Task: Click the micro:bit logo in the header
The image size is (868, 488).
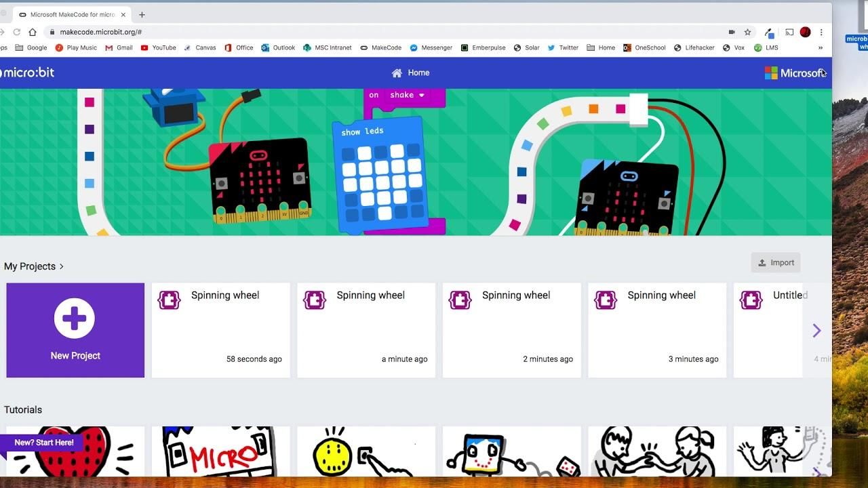Action: [27, 72]
